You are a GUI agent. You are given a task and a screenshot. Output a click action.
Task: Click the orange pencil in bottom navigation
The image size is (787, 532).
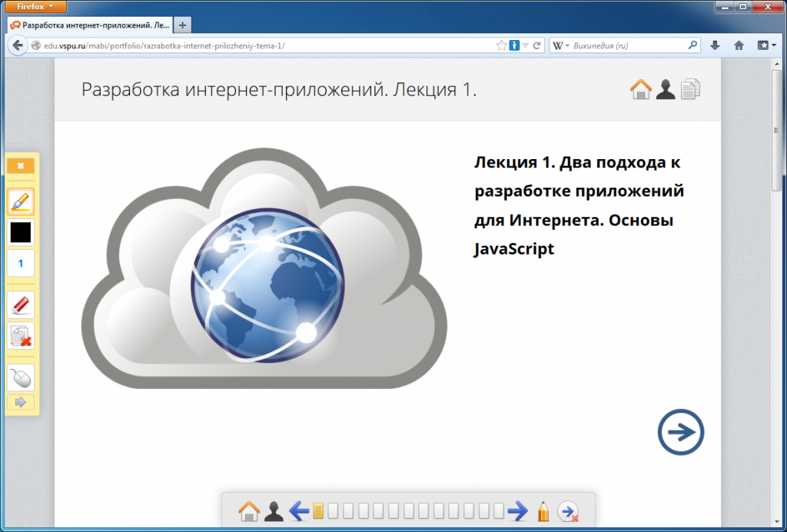543,510
